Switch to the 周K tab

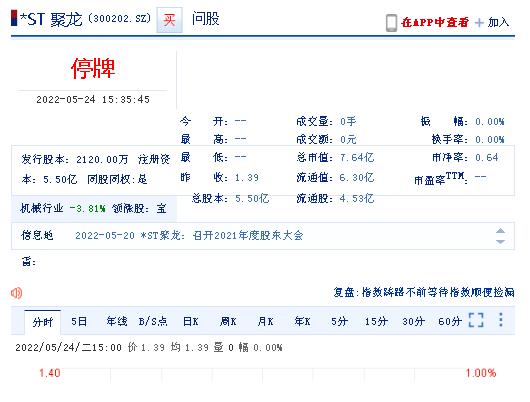pyautogui.click(x=228, y=321)
